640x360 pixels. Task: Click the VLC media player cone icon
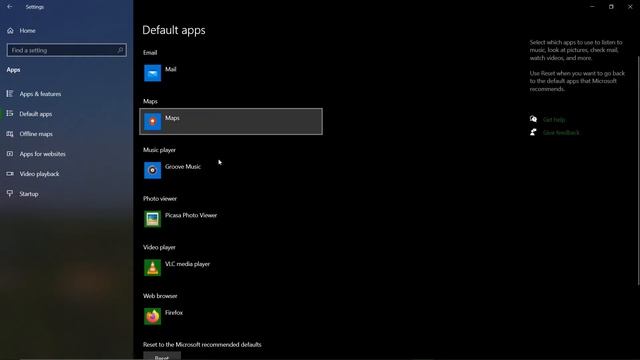(152, 267)
